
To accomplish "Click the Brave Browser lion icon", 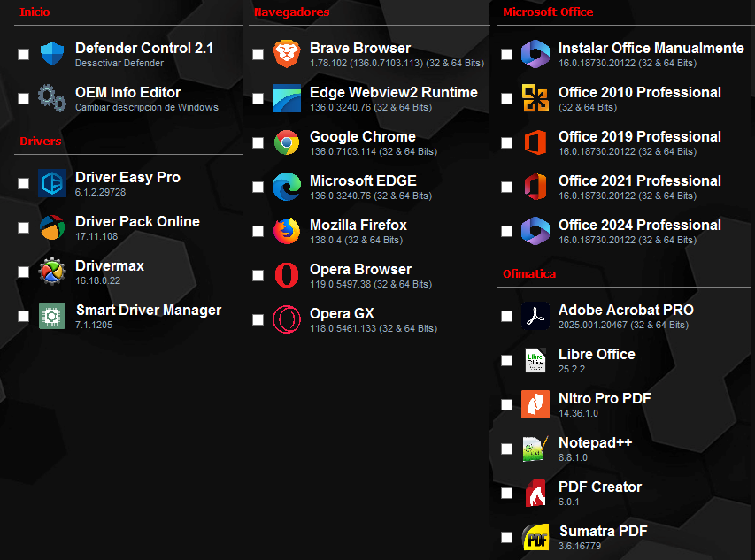I will click(287, 54).
